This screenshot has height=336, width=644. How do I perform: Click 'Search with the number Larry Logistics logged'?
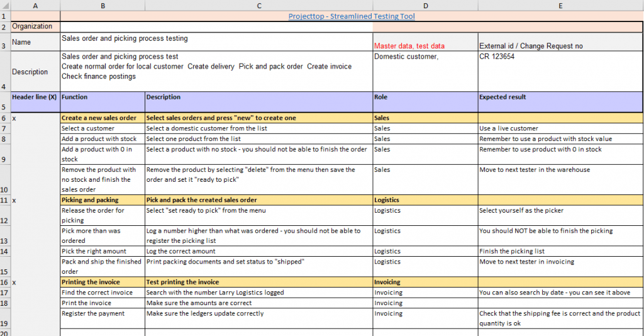click(x=258, y=293)
